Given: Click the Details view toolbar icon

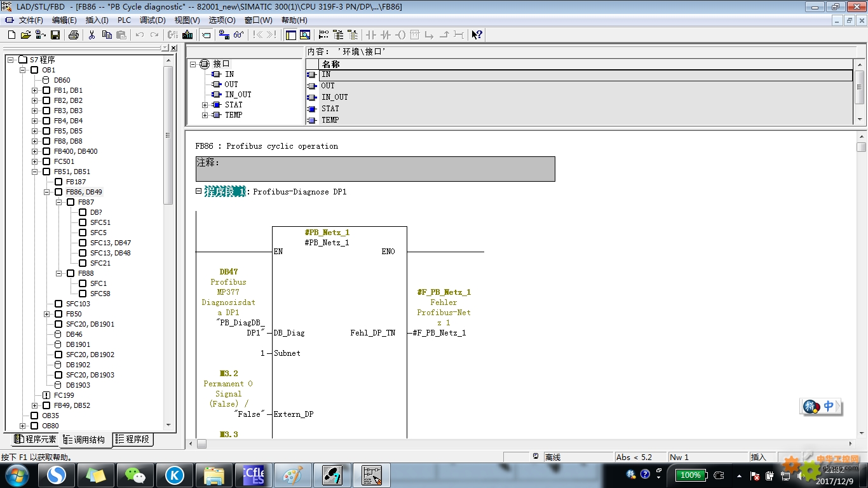Looking at the screenshot, I should click(305, 35).
